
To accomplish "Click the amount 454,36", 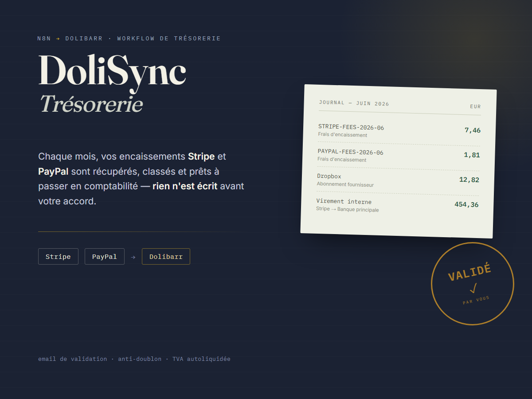I will tap(466, 204).
